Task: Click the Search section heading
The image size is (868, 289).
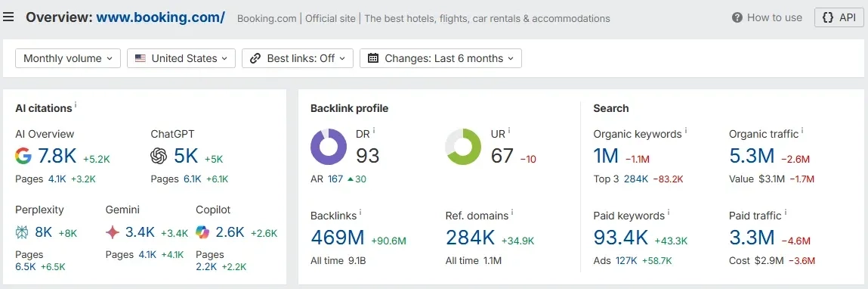Action: 611,108
